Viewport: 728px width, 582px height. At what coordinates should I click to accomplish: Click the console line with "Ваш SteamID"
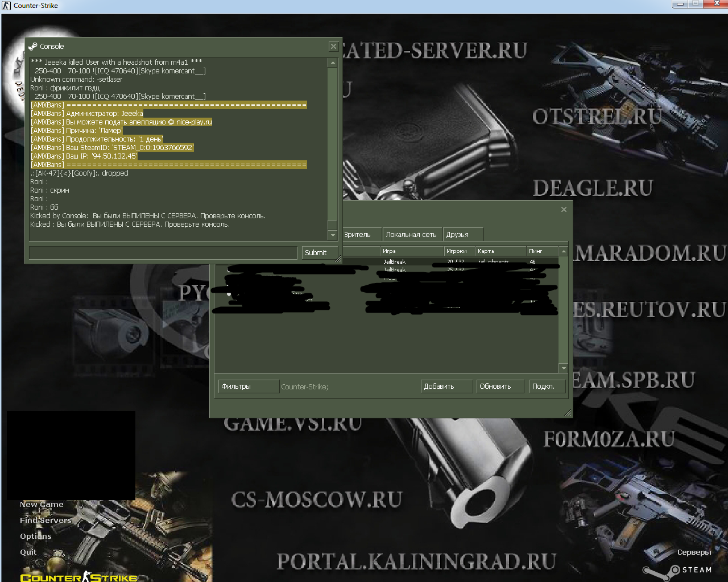[x=112, y=148]
